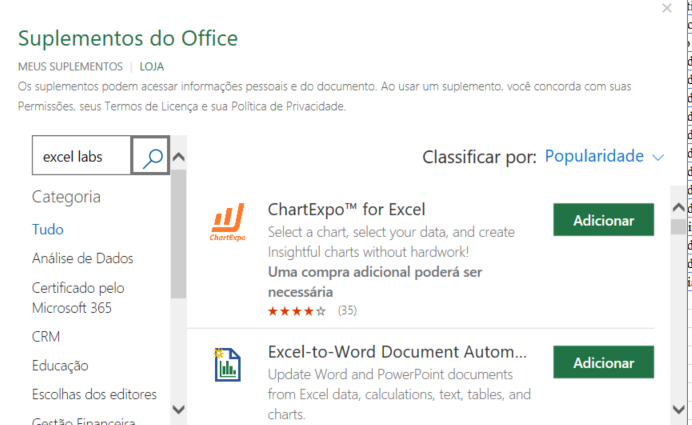692x425 pixels.
Task: Click the Suplementos do Office heading
Action: [128, 38]
